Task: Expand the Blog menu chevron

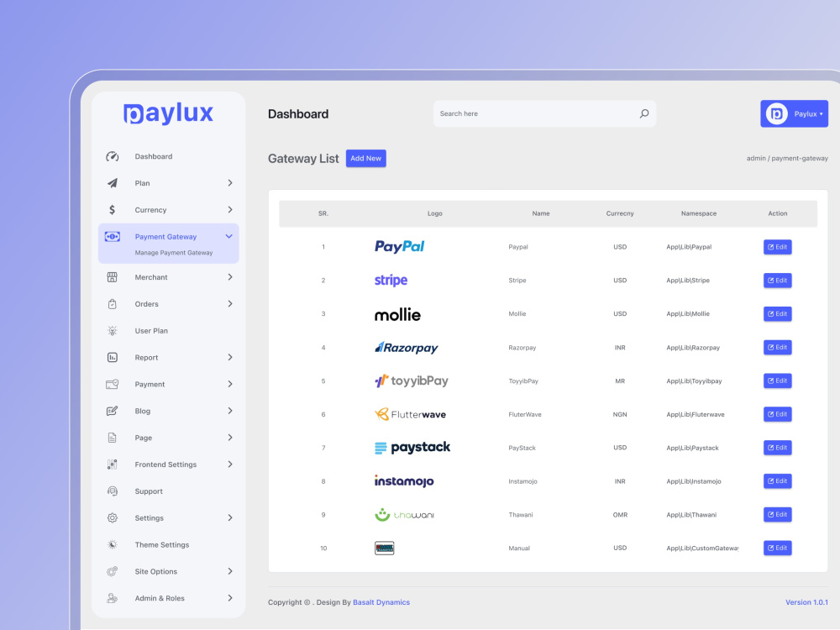Action: tap(230, 411)
